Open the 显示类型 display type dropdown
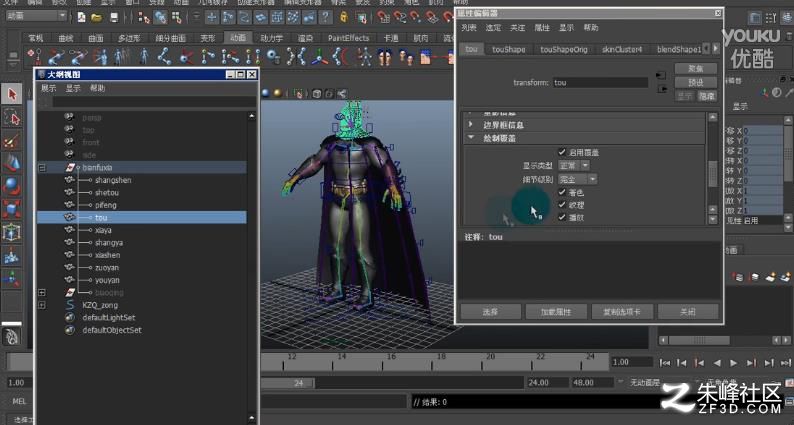The width and height of the screenshot is (794, 425). [x=574, y=166]
